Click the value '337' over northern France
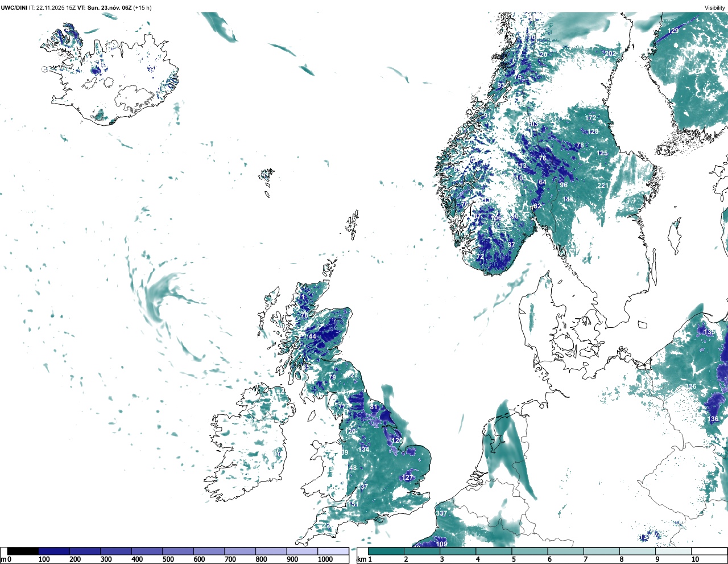 click(441, 513)
